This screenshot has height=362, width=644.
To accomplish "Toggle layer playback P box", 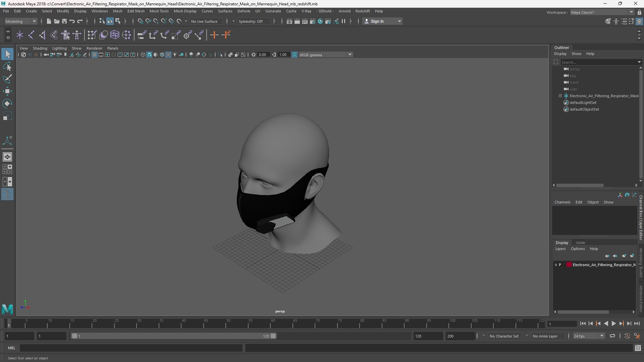I will coord(560,265).
